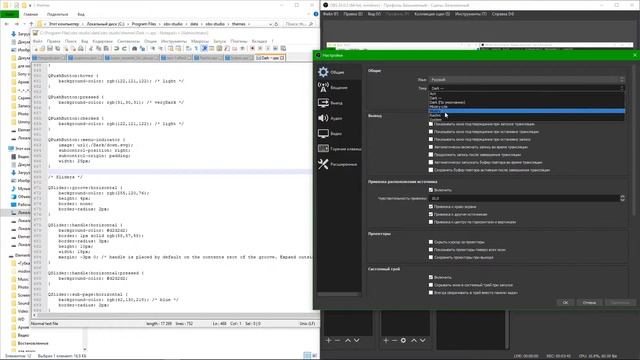The width and height of the screenshot is (640, 360).
Task: Click Find binoculars icon in Notepad++ toolbar
Action: pos(134,49)
